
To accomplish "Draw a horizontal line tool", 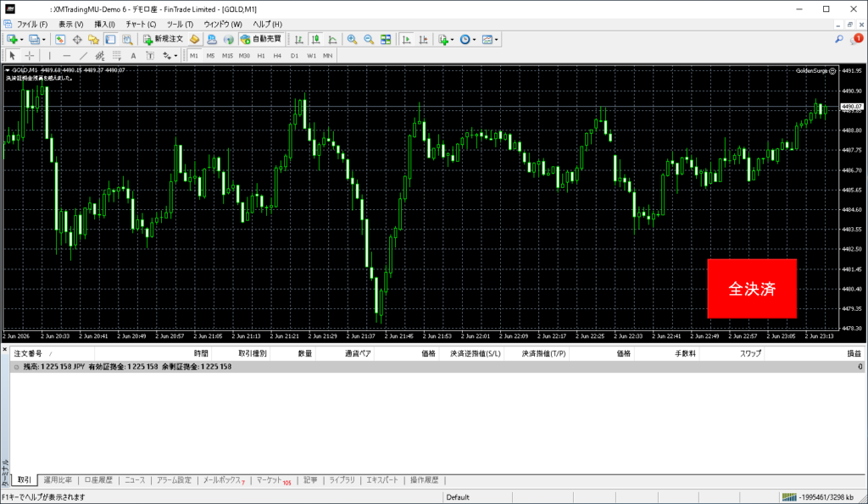I will [66, 55].
